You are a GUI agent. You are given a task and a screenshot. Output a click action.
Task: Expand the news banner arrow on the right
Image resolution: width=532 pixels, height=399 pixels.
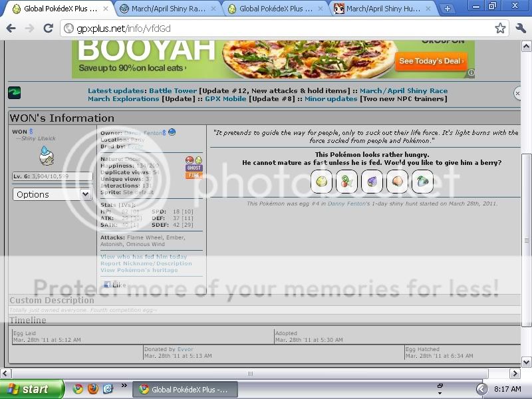pyautogui.click(x=517, y=94)
